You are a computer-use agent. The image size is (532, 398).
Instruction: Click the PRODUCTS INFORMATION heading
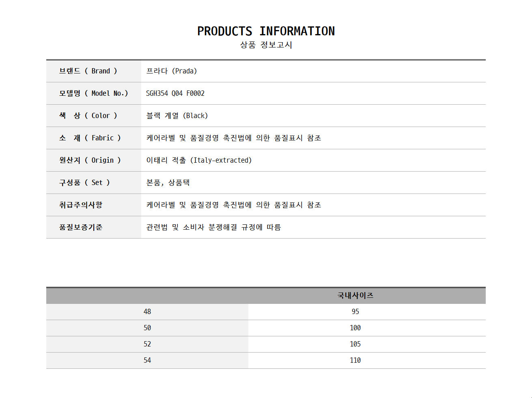click(x=266, y=31)
